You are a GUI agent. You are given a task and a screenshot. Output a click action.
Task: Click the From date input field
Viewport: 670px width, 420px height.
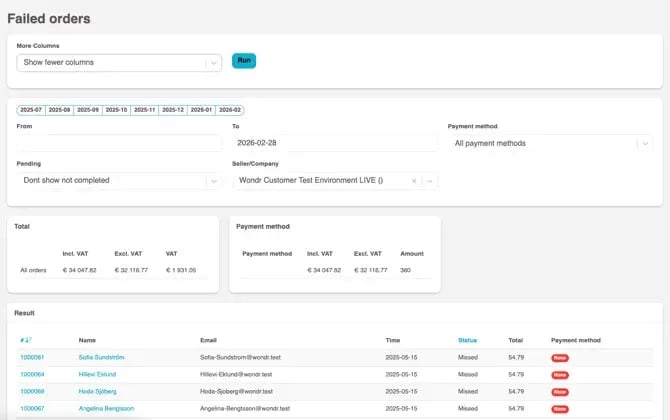[119, 143]
